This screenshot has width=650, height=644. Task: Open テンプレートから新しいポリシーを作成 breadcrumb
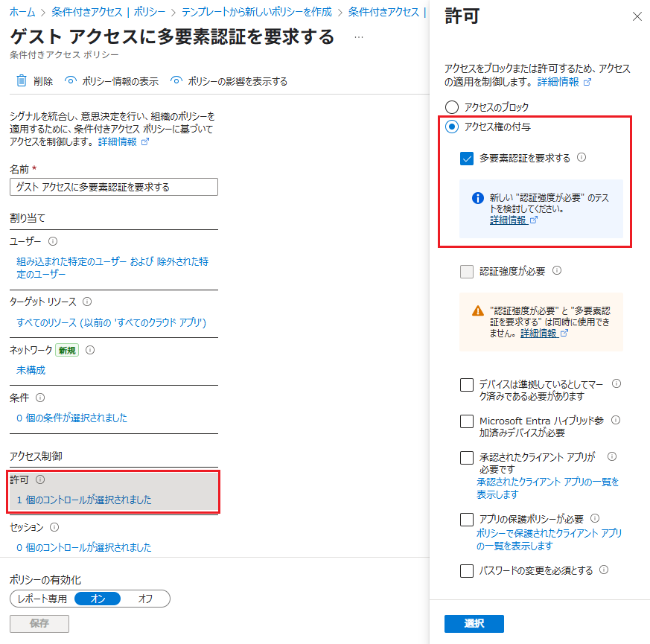(x=257, y=12)
